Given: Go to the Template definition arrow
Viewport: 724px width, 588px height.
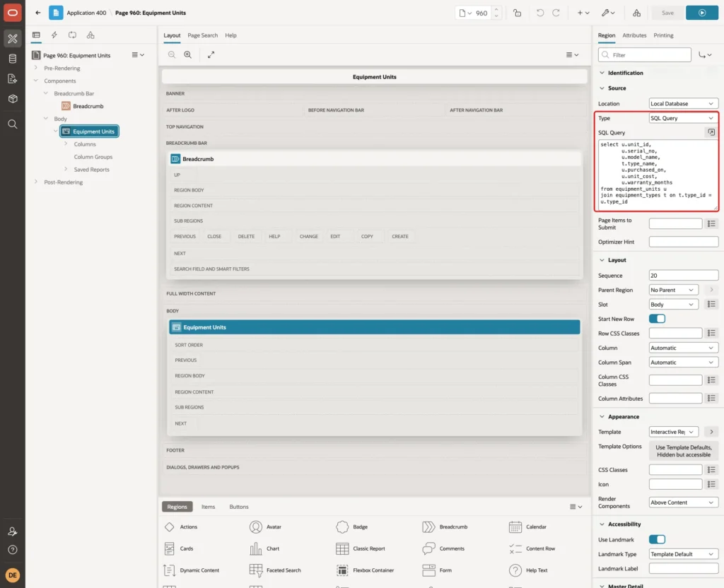Looking at the screenshot, I should (711, 432).
